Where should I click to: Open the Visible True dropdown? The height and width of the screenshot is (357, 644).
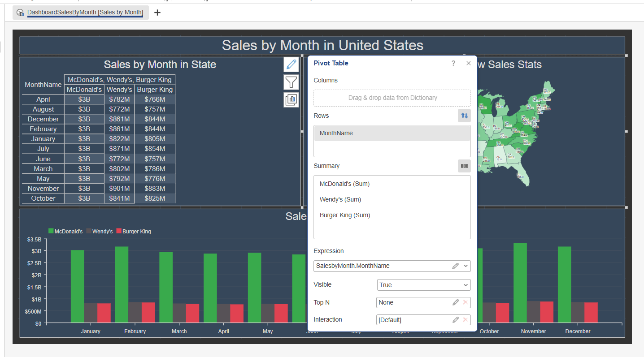click(424, 285)
